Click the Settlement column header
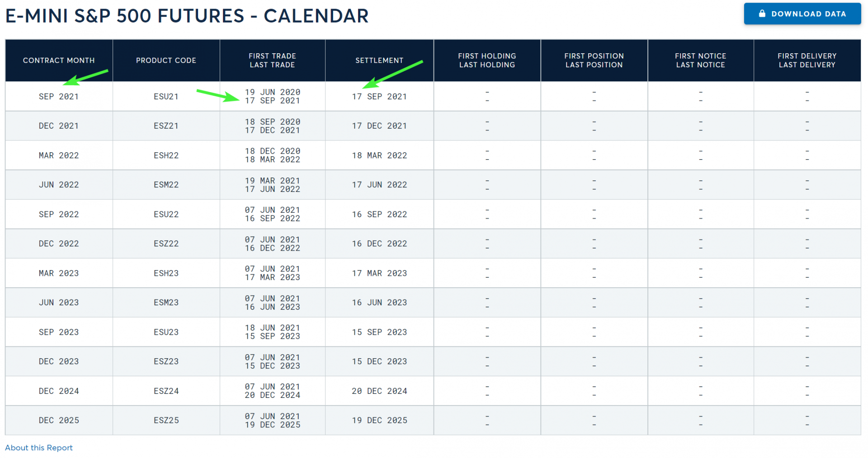The height and width of the screenshot is (458, 868). click(x=379, y=61)
